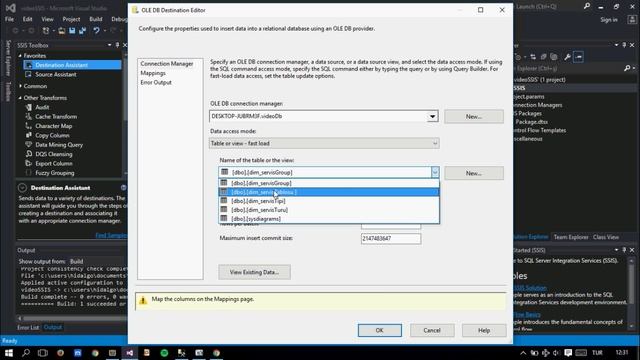640x360 pixels.
Task: Click New next to connection manager
Action: [x=473, y=116]
